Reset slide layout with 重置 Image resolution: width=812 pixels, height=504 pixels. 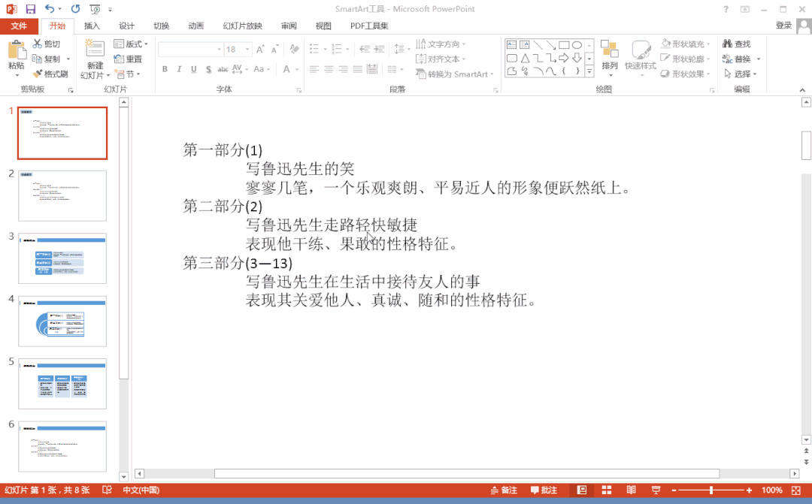click(128, 59)
